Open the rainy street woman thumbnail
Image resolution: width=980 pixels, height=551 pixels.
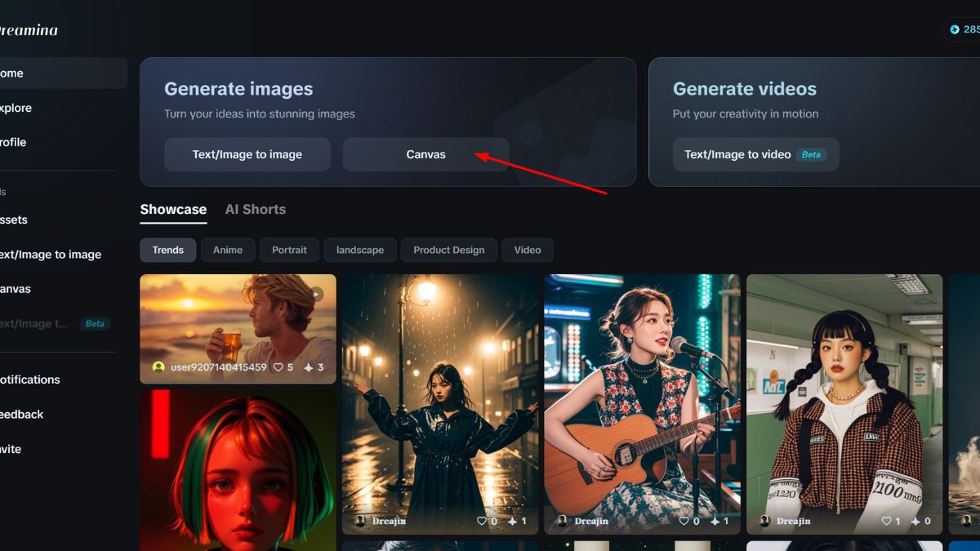tap(440, 404)
